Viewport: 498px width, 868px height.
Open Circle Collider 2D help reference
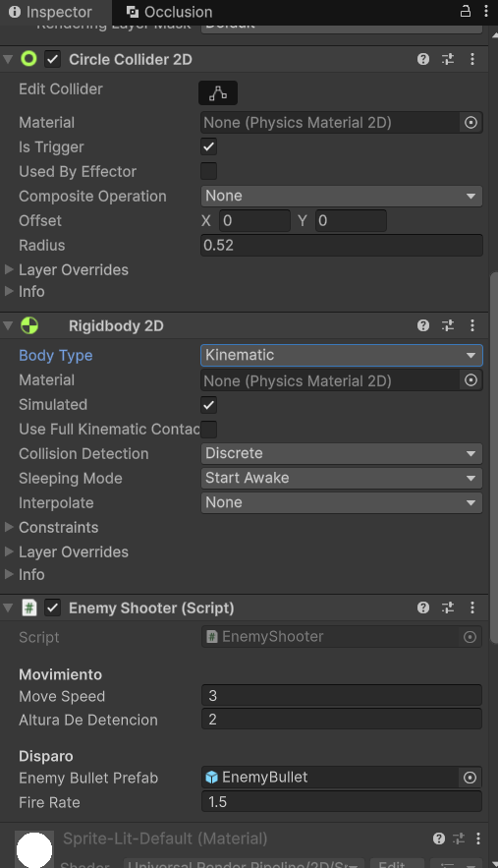click(x=423, y=59)
